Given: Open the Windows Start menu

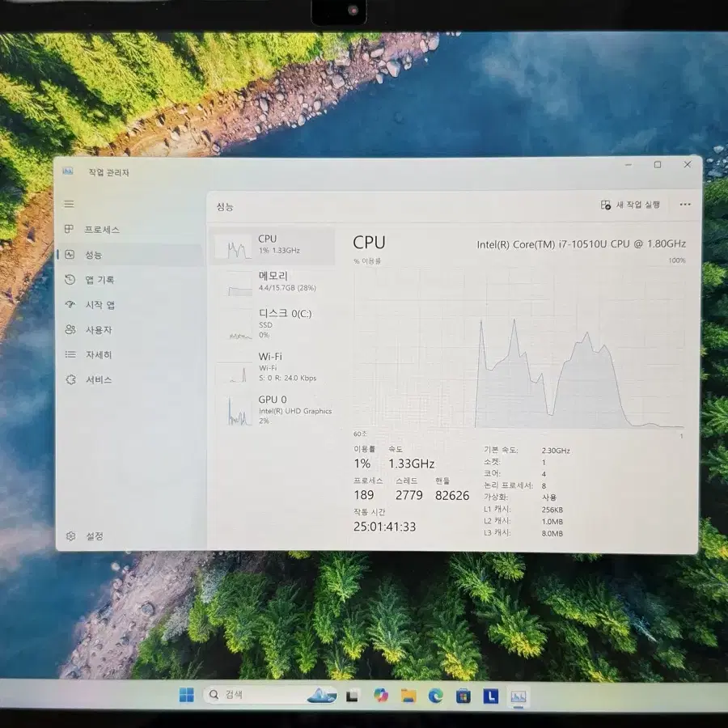Looking at the screenshot, I should [187, 695].
